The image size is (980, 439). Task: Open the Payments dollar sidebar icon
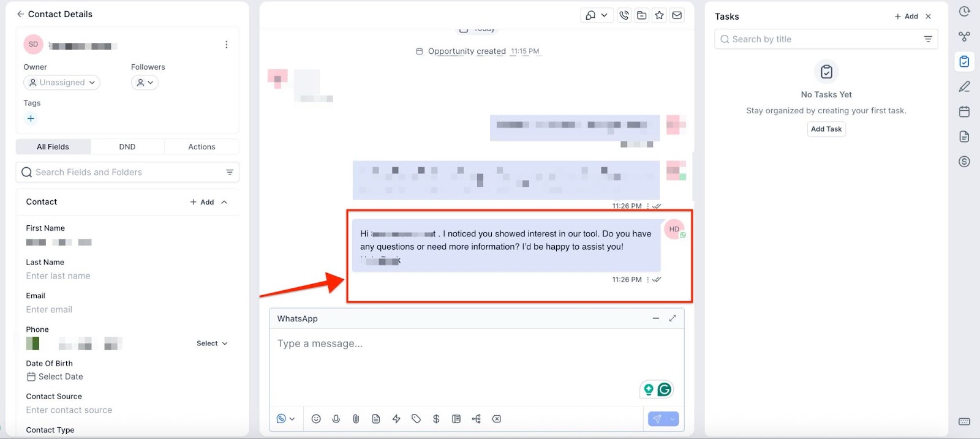coord(964,162)
